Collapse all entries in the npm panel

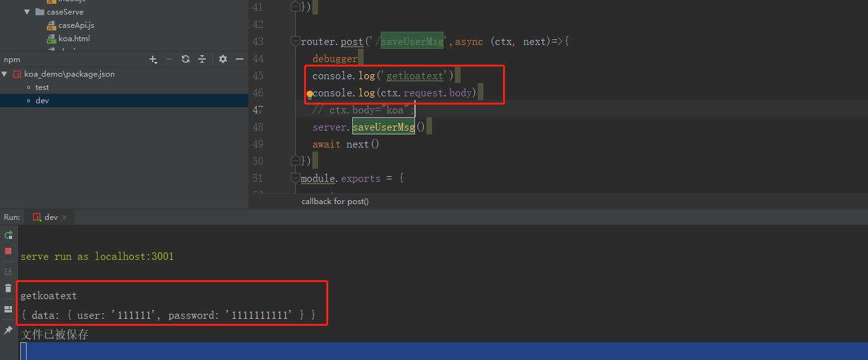click(x=202, y=59)
